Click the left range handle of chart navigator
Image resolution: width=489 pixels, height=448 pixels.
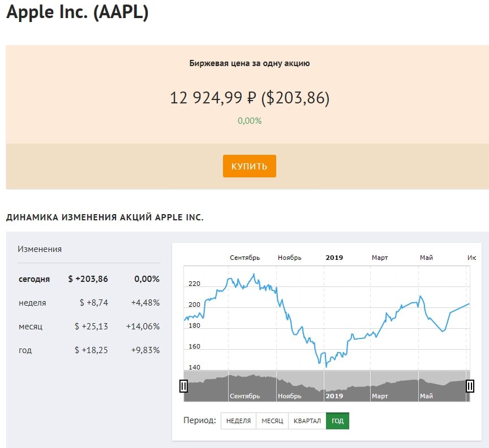pos(183,386)
